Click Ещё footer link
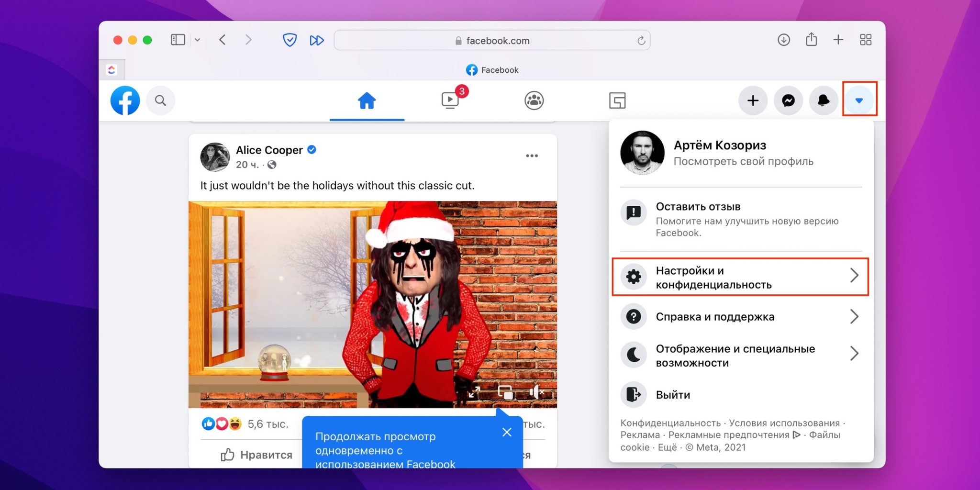 pos(667,447)
